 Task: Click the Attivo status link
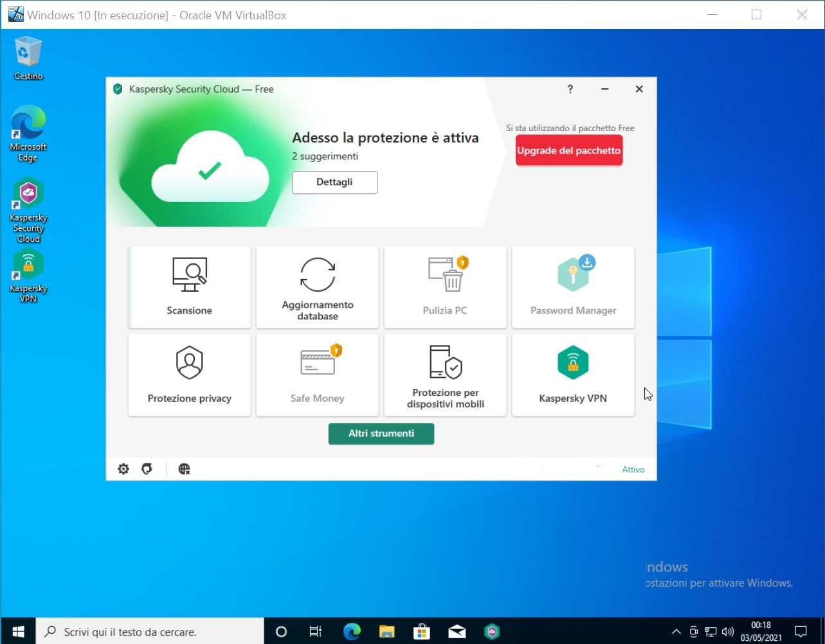click(x=633, y=469)
